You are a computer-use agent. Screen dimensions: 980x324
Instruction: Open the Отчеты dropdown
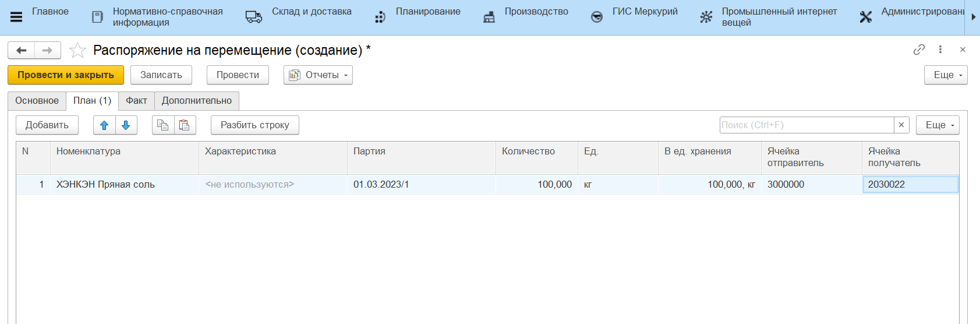[x=318, y=75]
